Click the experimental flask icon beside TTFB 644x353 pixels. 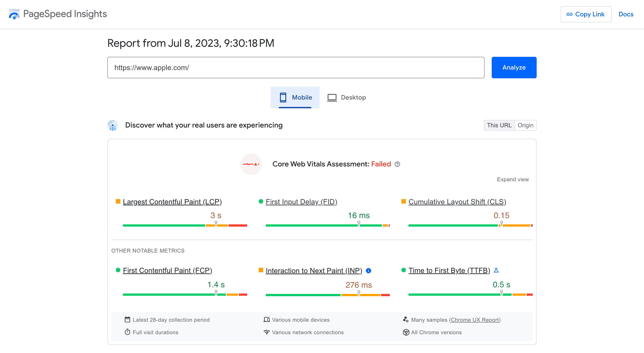pyautogui.click(x=496, y=270)
